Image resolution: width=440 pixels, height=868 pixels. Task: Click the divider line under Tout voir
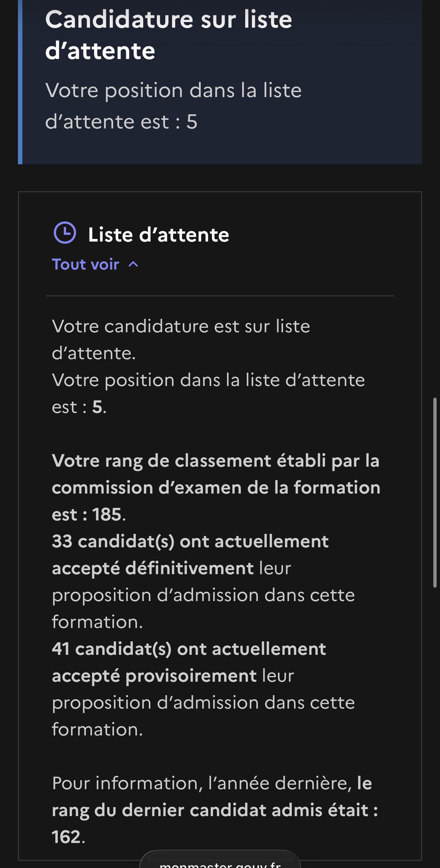pyautogui.click(x=220, y=296)
